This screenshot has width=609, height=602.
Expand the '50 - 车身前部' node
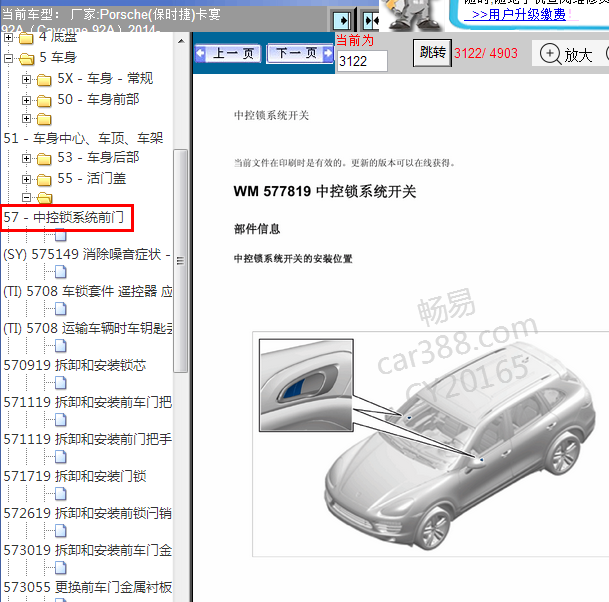pyautogui.click(x=26, y=101)
